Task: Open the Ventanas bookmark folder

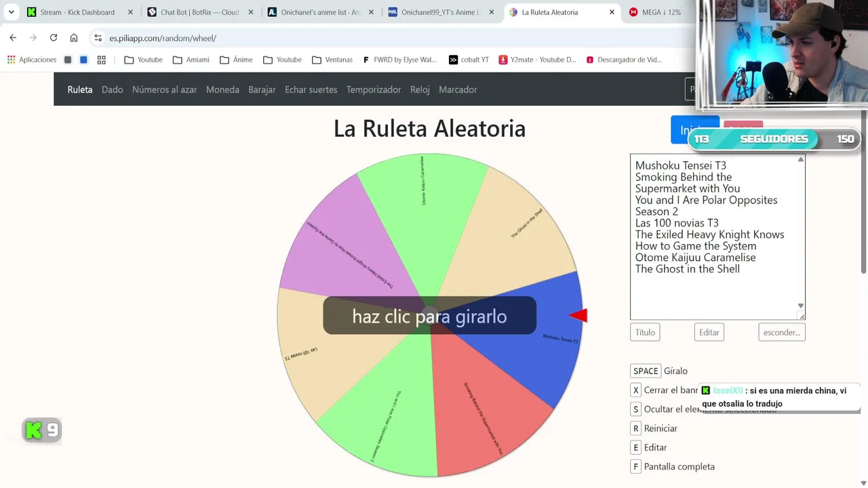Action: pyautogui.click(x=332, y=60)
